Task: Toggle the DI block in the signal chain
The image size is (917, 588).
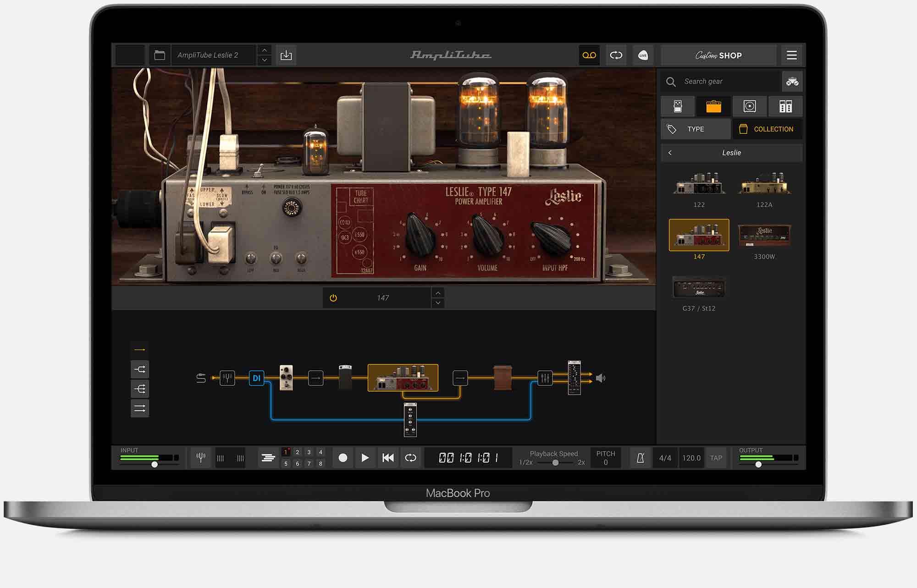Action: (x=256, y=378)
